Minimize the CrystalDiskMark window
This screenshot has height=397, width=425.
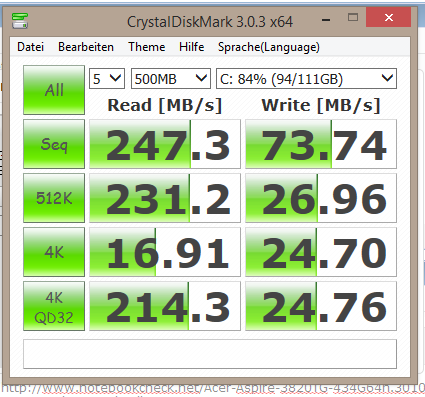click(x=326, y=19)
